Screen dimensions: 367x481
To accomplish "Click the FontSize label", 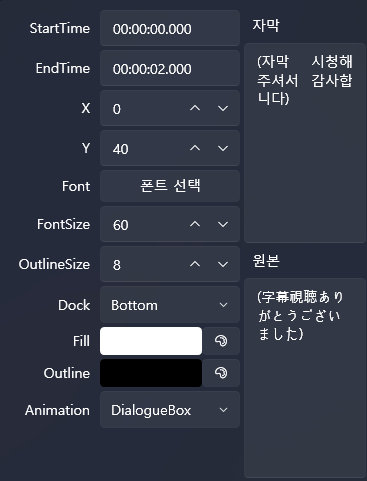I will [63, 224].
